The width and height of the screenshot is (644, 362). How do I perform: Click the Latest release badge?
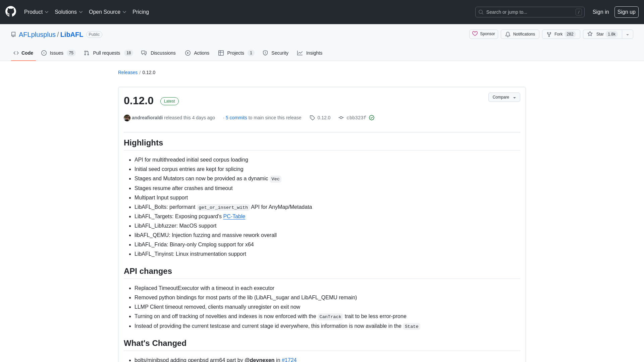tap(169, 101)
